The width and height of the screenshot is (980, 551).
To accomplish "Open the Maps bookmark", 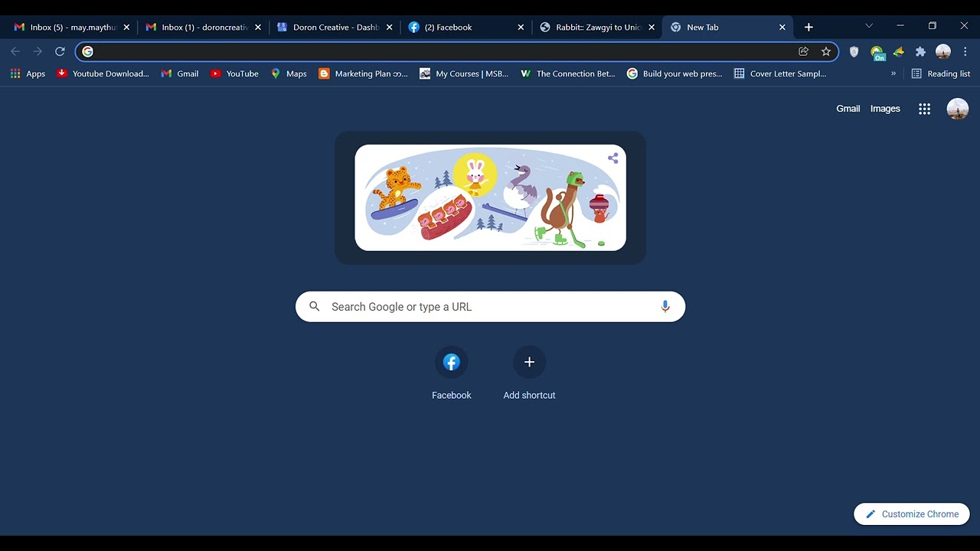I will (x=289, y=73).
